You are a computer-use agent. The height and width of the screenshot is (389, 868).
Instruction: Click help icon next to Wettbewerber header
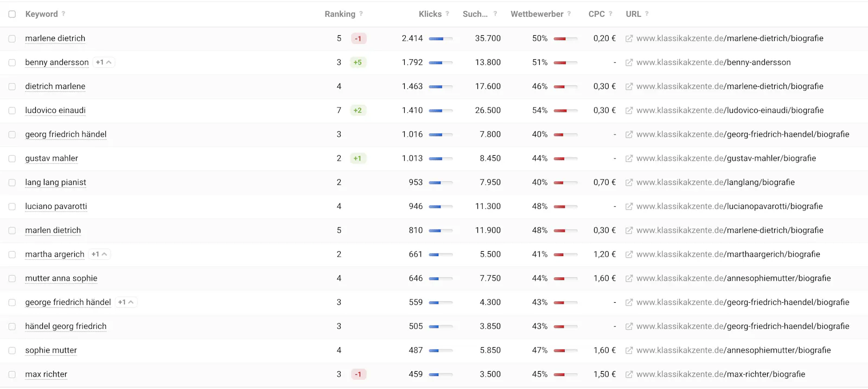pyautogui.click(x=569, y=14)
